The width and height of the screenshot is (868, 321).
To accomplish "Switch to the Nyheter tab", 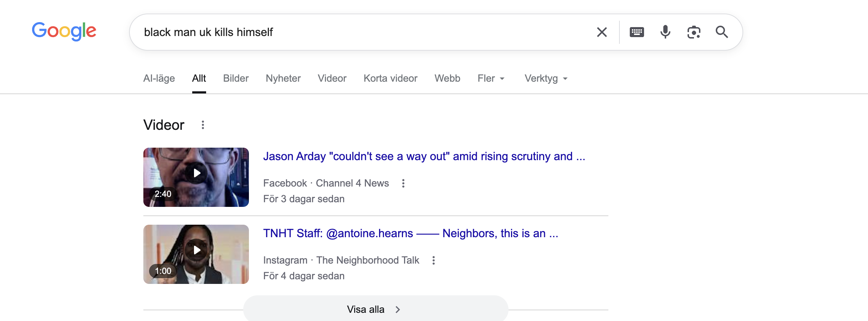I will [283, 78].
